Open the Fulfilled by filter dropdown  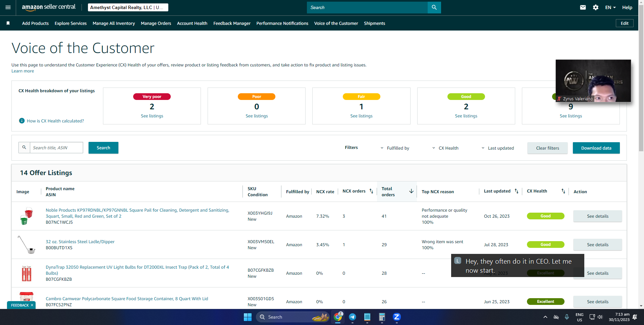[395, 148]
